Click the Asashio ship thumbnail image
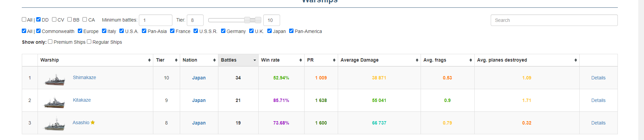 (55, 125)
